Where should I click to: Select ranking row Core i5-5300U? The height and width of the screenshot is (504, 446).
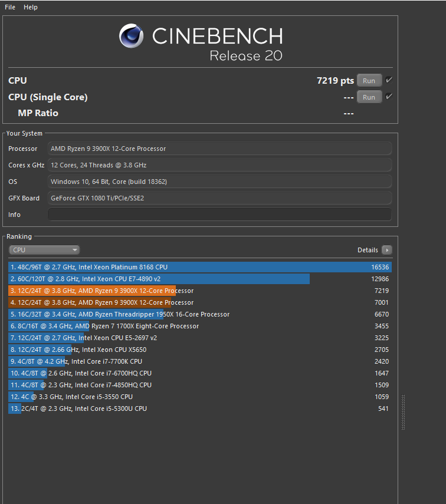click(200, 409)
